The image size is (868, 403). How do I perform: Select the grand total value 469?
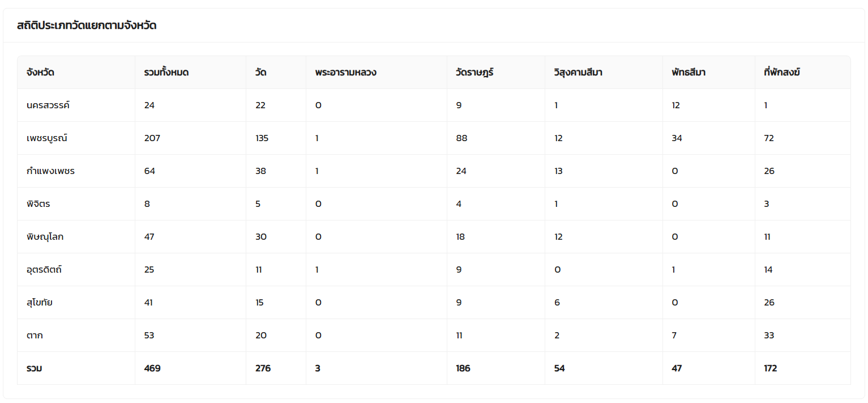(152, 368)
